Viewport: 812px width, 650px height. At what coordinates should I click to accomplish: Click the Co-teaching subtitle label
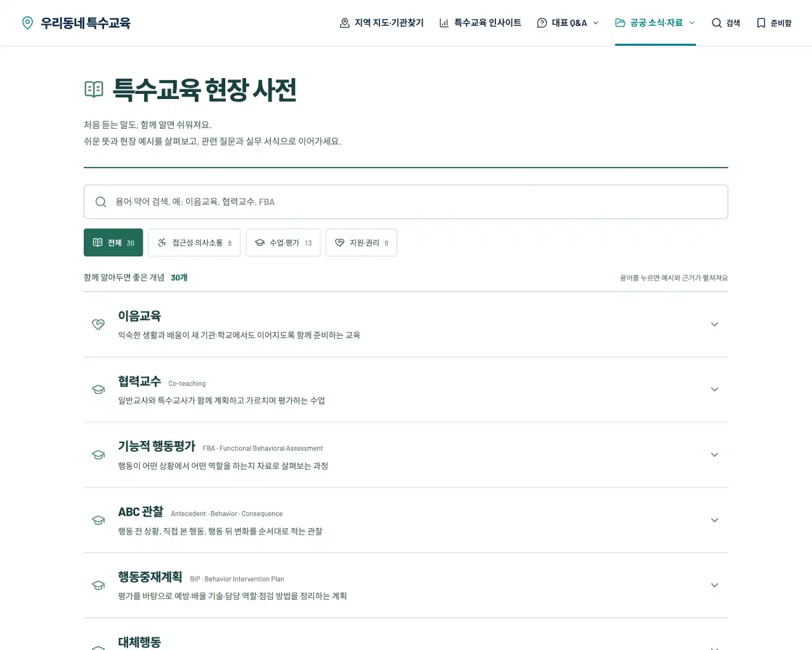point(187,383)
